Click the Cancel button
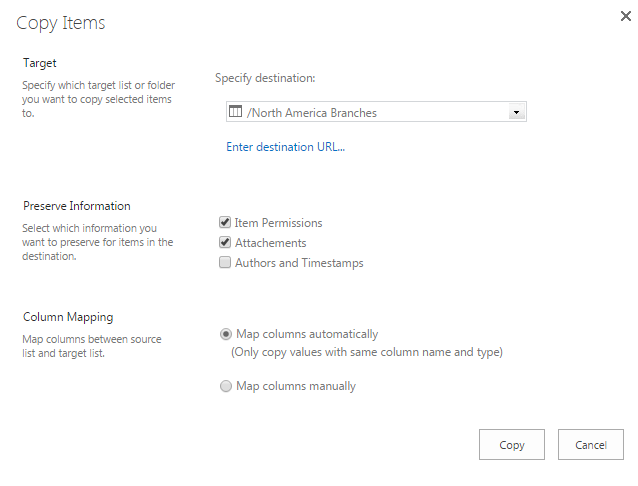Image resolution: width=638 pixels, height=486 pixels. pos(591,444)
